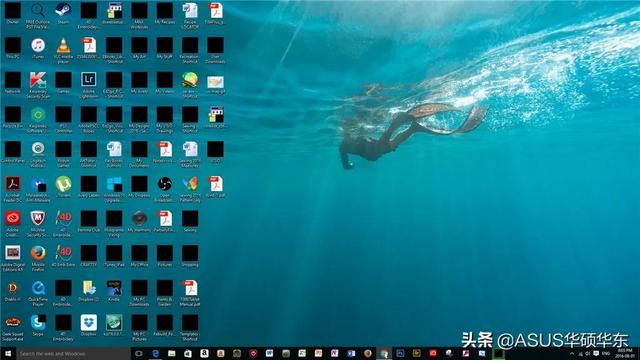Select the Geek Squad Support.exe icon
Viewport: 640px width, 360px height.
pyautogui.click(x=13, y=322)
